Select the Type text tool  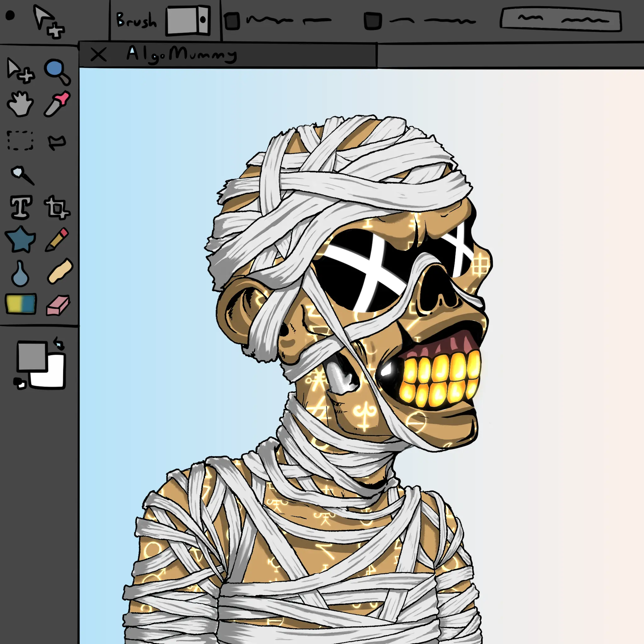[21, 207]
